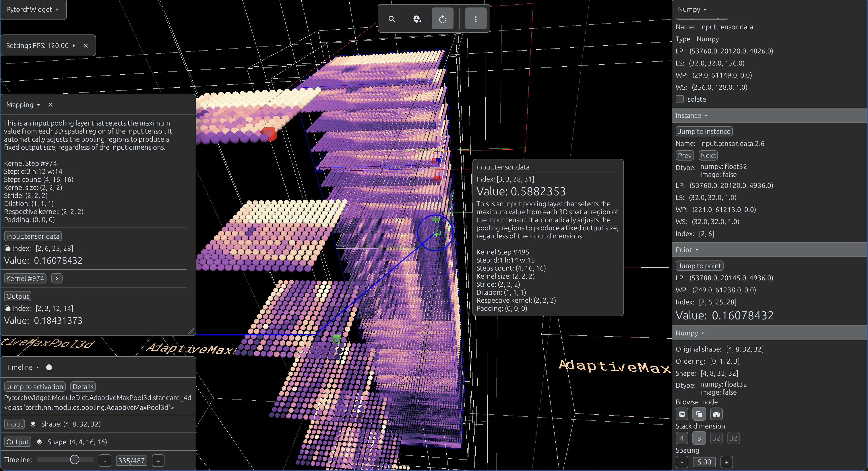Click the magnifier search icon in top toolbar

coord(392,19)
